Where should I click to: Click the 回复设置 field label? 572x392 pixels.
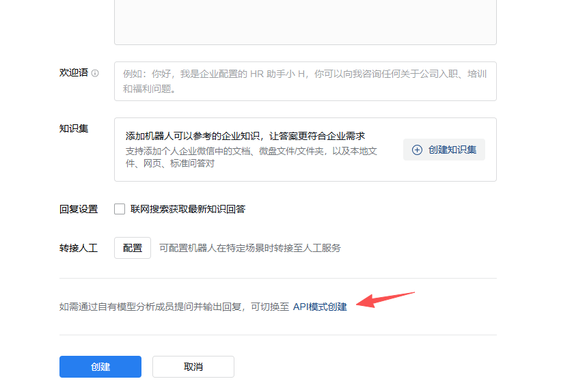[x=79, y=209]
